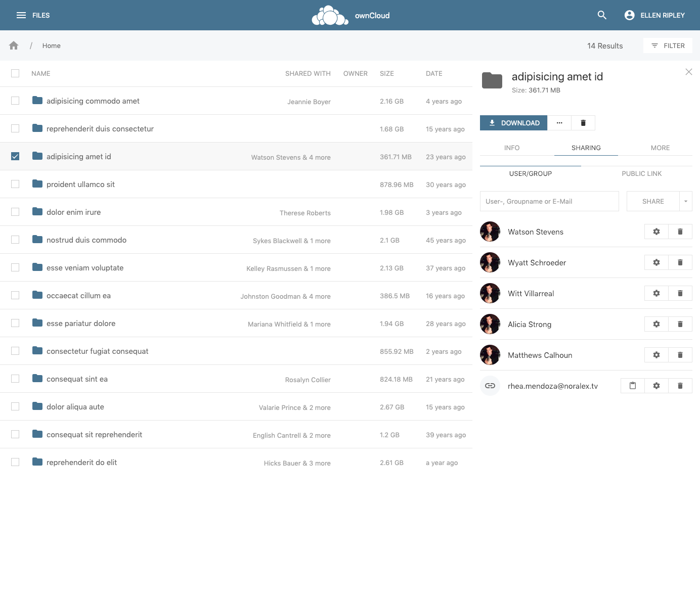Remove share for Matthews Calhoun
Screen dimensions: 700x598
point(680,355)
